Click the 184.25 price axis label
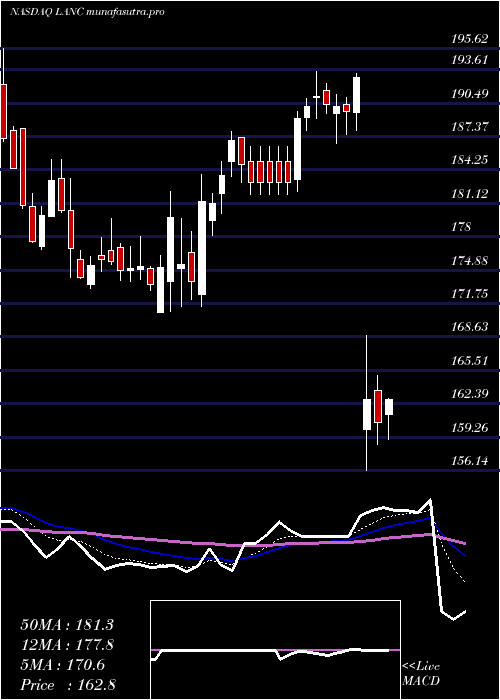Image resolution: width=500 pixels, height=700 pixels. tap(469, 160)
